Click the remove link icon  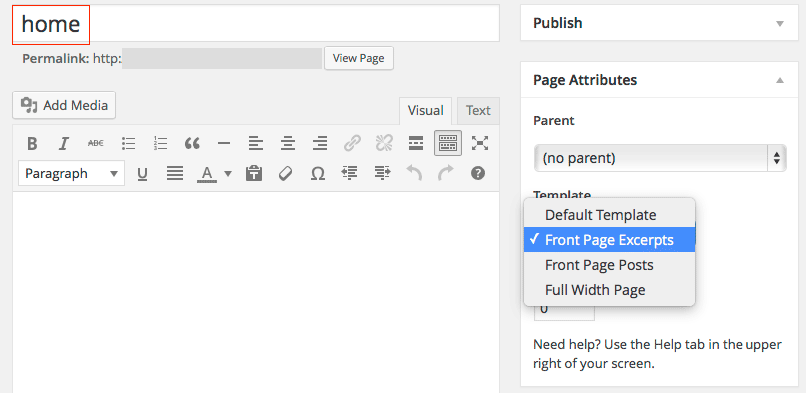384,143
